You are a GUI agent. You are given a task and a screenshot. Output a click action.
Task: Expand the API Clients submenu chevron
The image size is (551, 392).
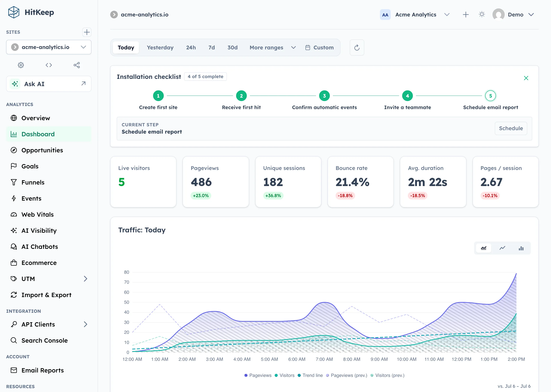pyautogui.click(x=85, y=324)
